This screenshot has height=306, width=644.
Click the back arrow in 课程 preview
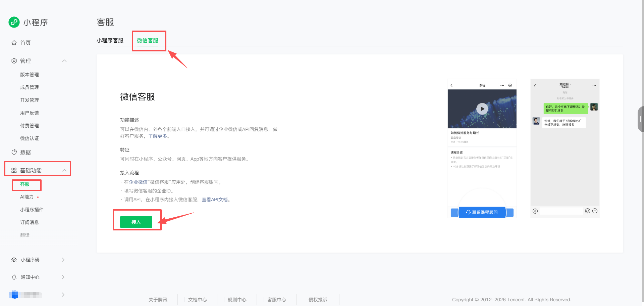click(x=452, y=85)
